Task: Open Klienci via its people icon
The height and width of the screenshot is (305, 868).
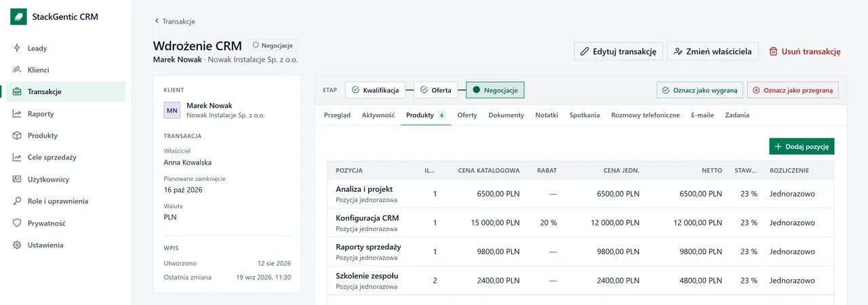Action: pyautogui.click(x=17, y=70)
